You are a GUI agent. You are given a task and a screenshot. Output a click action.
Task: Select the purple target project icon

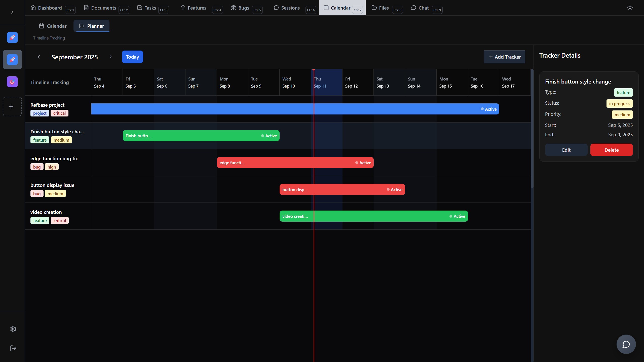coord(12,82)
